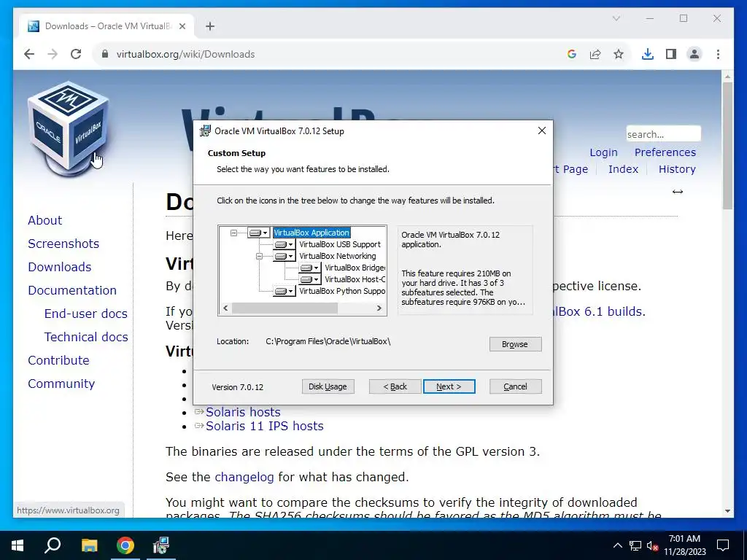The height and width of the screenshot is (560, 747).
Task: Open the History link
Action: coord(677,169)
